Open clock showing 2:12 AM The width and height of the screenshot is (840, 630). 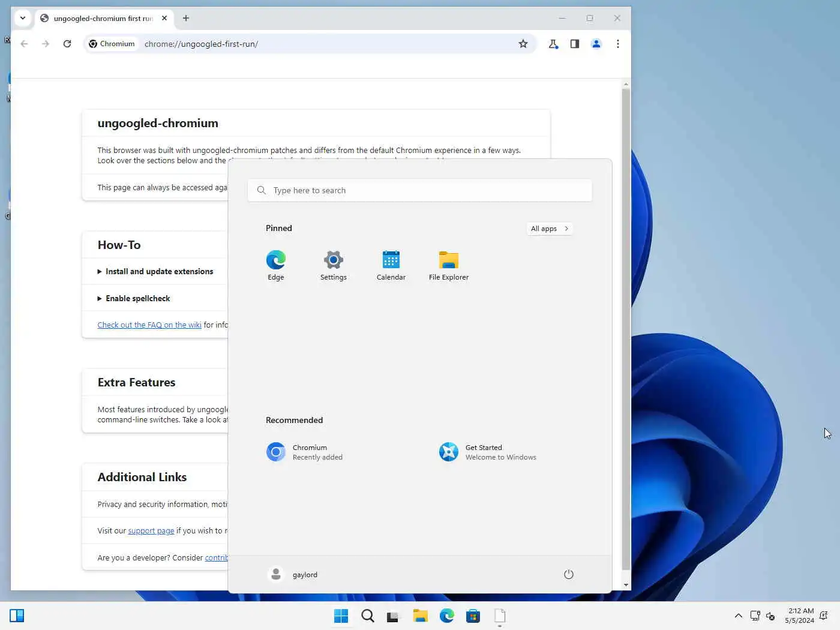799,616
